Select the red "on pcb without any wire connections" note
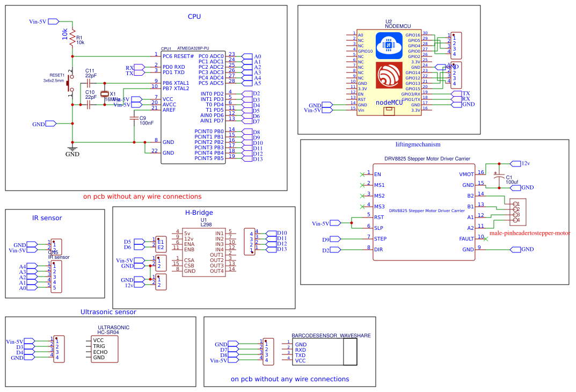Viewport: 576px width, 392px height. (x=142, y=197)
